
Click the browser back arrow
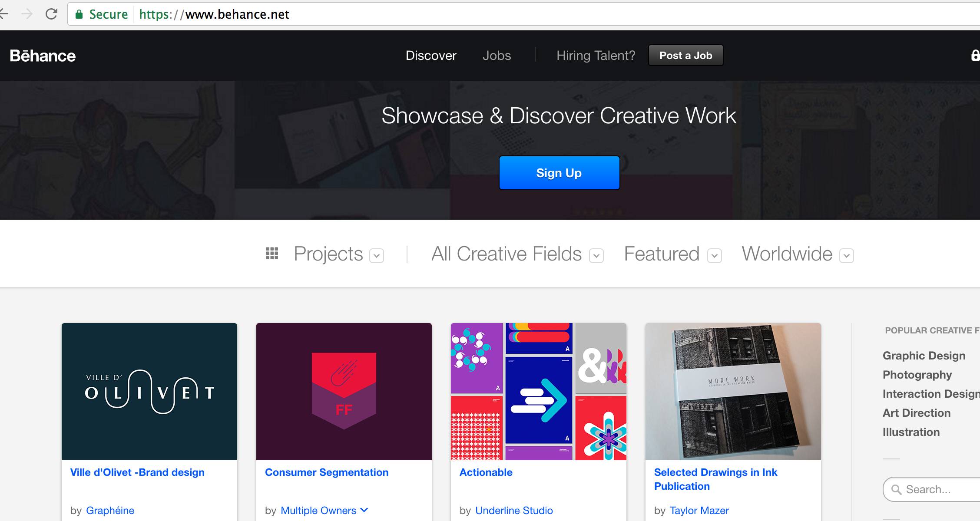(4, 14)
